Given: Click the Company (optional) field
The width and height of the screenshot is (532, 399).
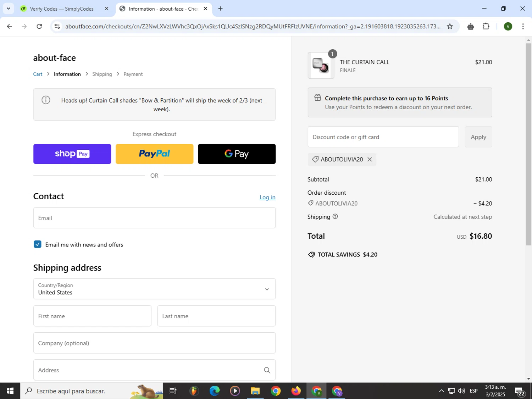Looking at the screenshot, I should (x=154, y=343).
